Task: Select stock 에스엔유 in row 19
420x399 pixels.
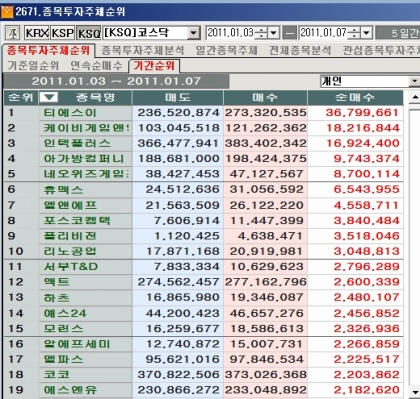Action: (x=70, y=390)
